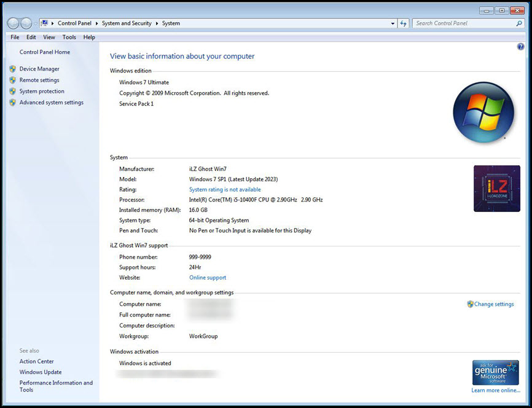Screen dimensions: 532x408
Task: Click the Online support website link
Action: pyautogui.click(x=208, y=277)
